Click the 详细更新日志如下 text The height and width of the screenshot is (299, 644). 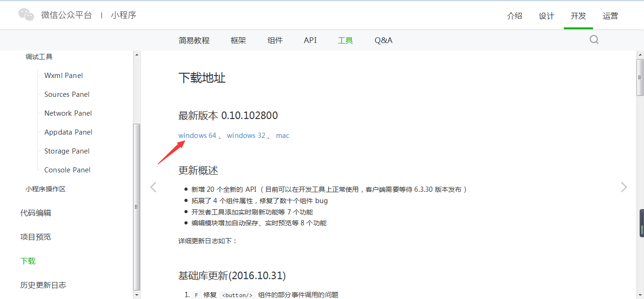[x=208, y=241]
